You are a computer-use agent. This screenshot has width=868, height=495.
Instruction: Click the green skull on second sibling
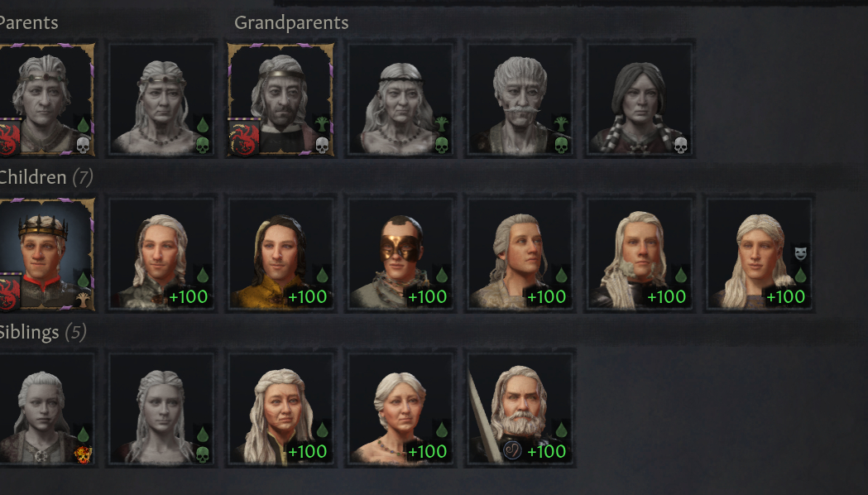click(203, 454)
